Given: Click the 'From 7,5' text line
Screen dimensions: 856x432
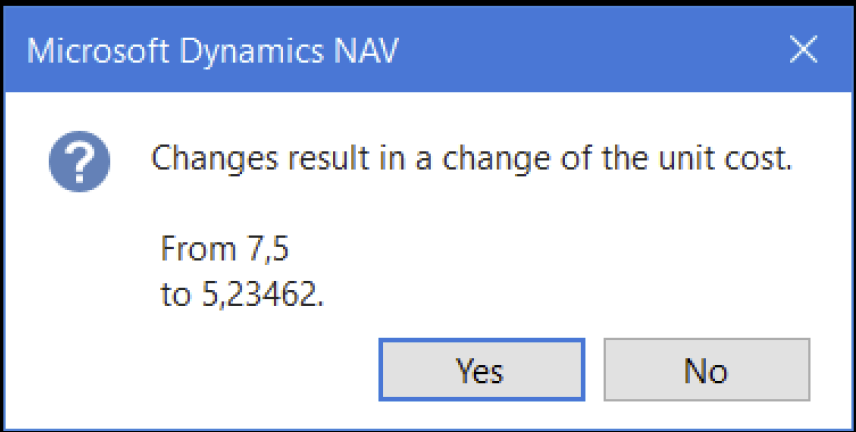Looking at the screenshot, I should [224, 249].
